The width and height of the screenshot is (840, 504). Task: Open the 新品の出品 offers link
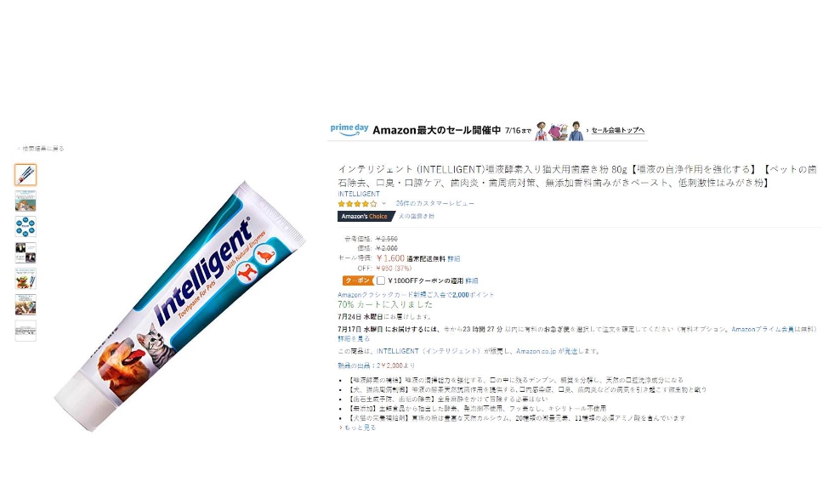click(x=376, y=365)
